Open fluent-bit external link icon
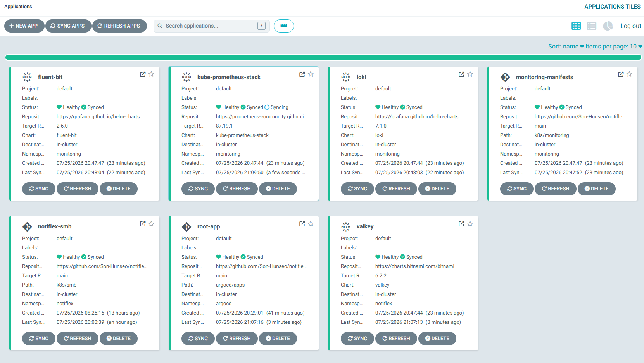 click(x=143, y=74)
